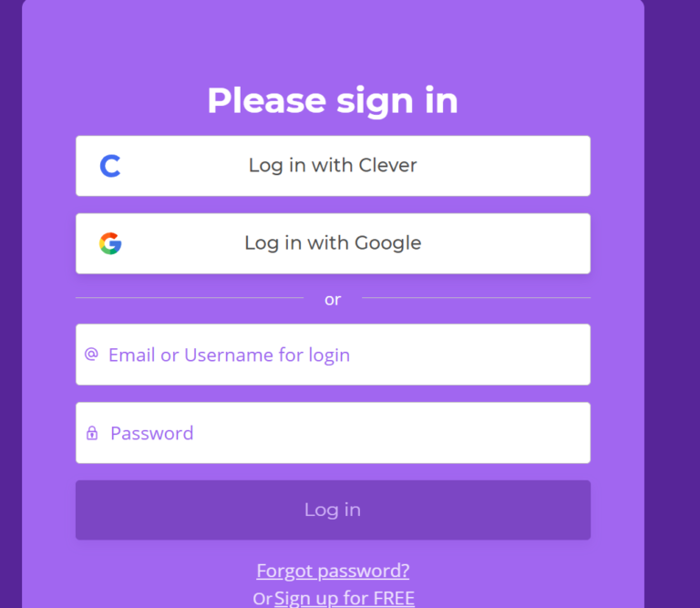Click the Please sign in heading

(333, 101)
